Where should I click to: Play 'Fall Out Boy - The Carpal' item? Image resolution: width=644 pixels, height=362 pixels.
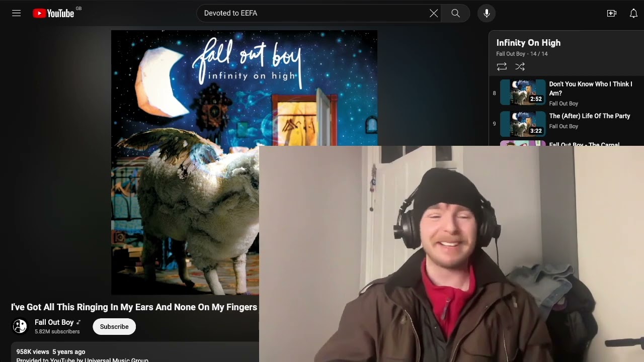point(584,144)
